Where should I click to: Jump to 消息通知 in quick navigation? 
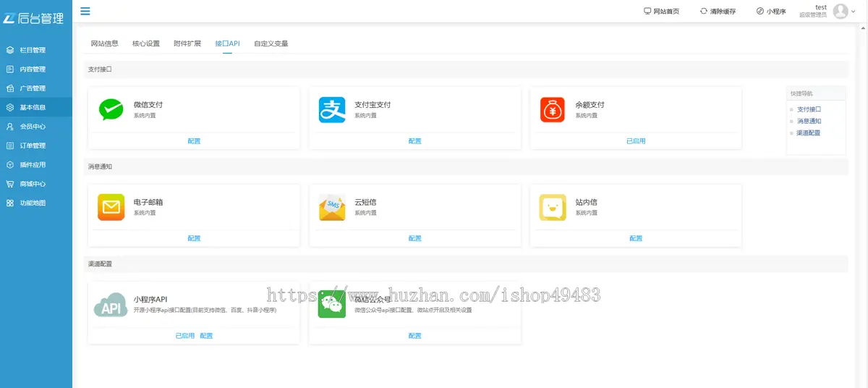pos(809,121)
